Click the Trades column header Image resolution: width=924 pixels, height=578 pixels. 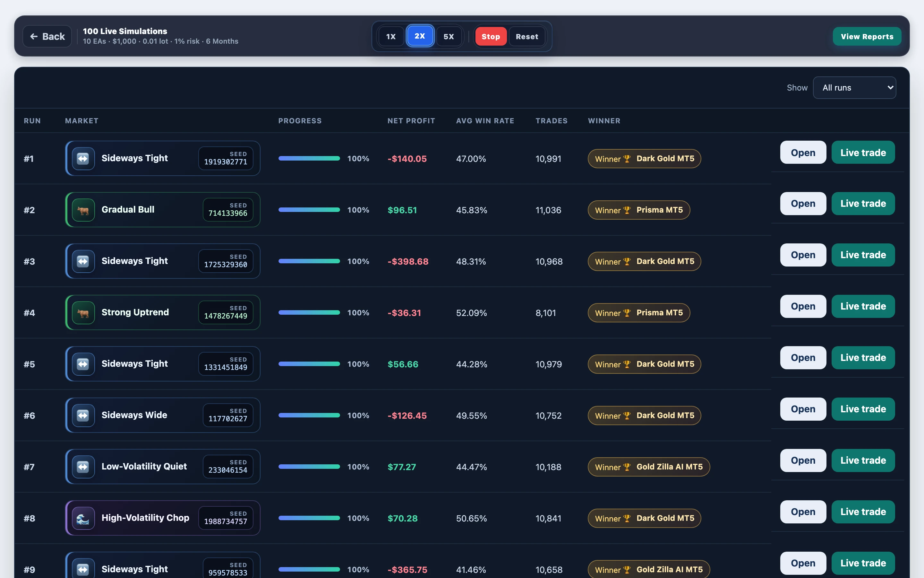pos(551,121)
